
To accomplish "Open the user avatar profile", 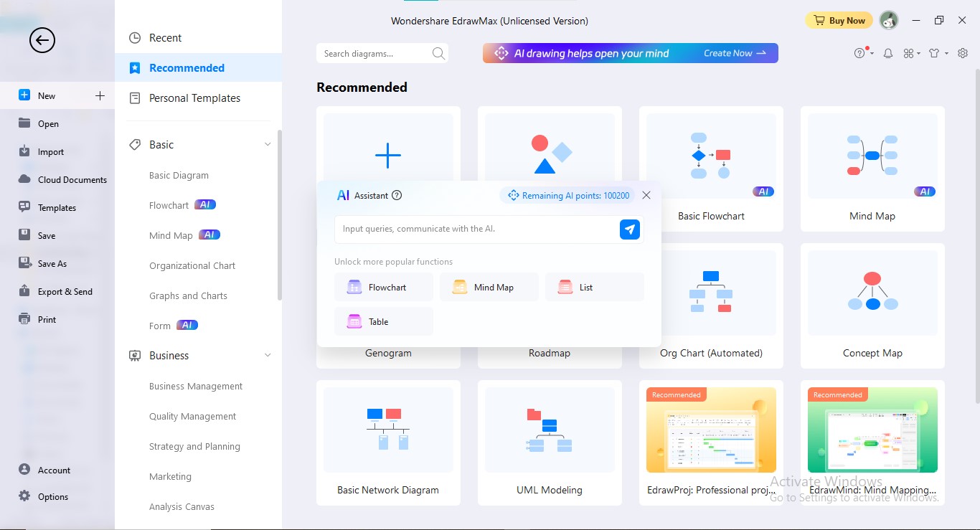I will [889, 21].
